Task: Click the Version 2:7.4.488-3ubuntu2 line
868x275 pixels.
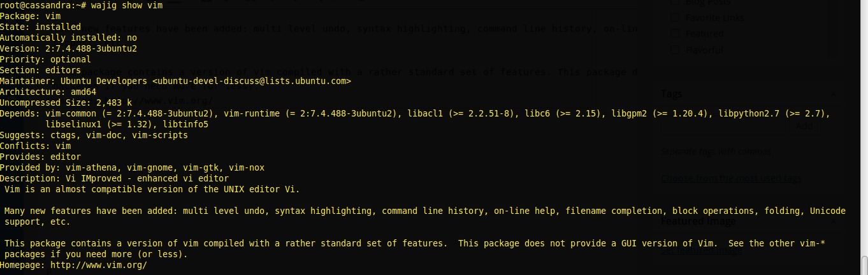Action: pos(69,48)
